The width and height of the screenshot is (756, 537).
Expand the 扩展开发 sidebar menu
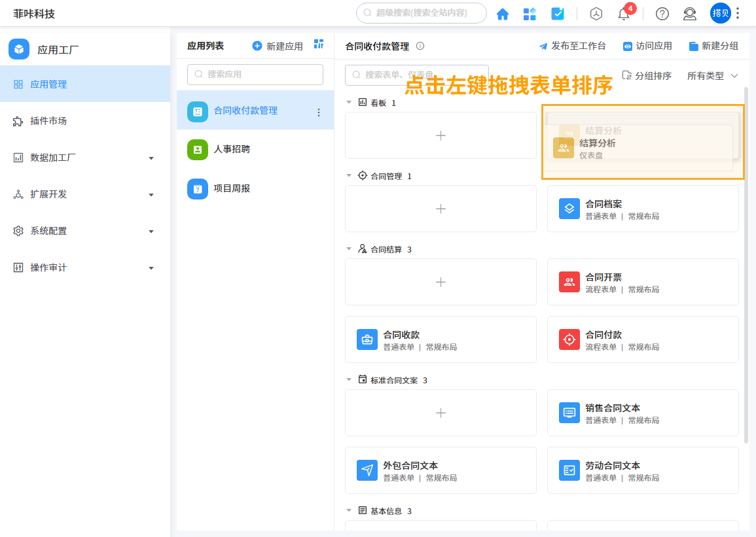tap(18, 194)
